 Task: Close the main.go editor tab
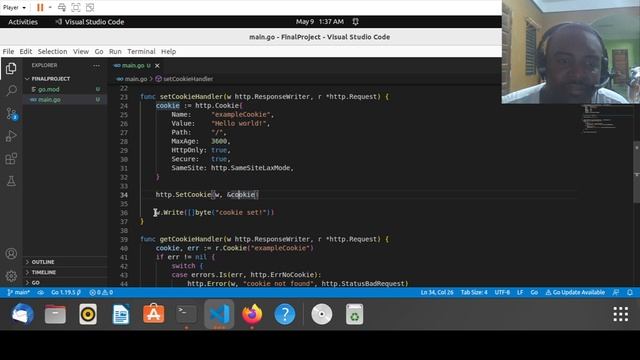157,65
